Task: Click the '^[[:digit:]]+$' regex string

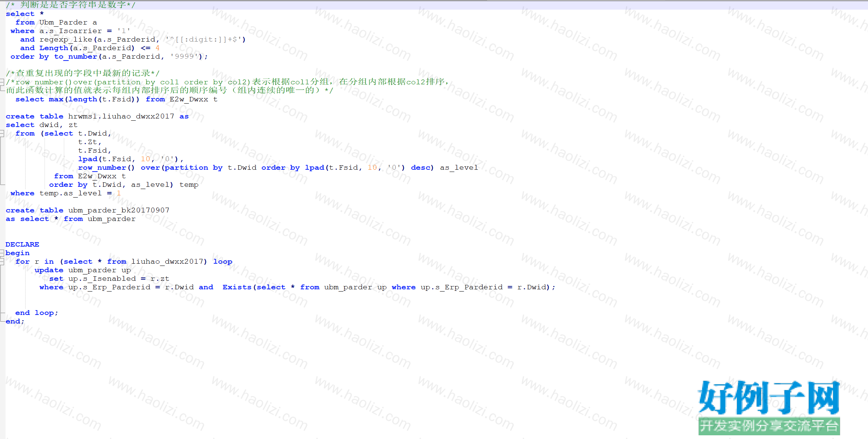Action: coord(204,39)
